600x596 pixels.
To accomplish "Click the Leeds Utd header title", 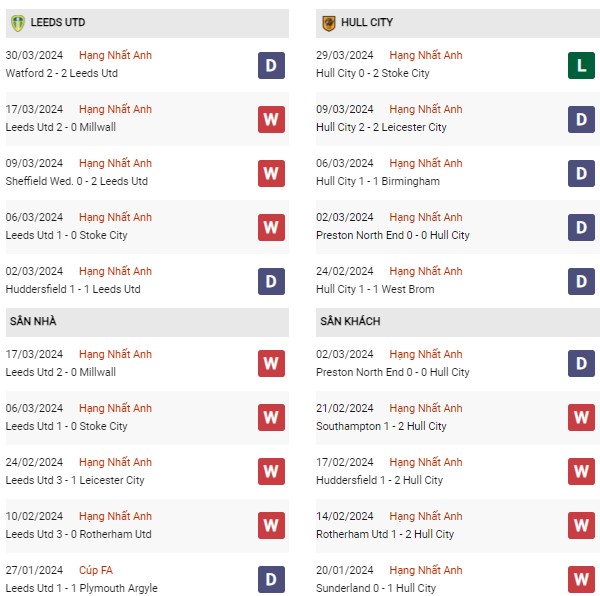I will pos(58,22).
